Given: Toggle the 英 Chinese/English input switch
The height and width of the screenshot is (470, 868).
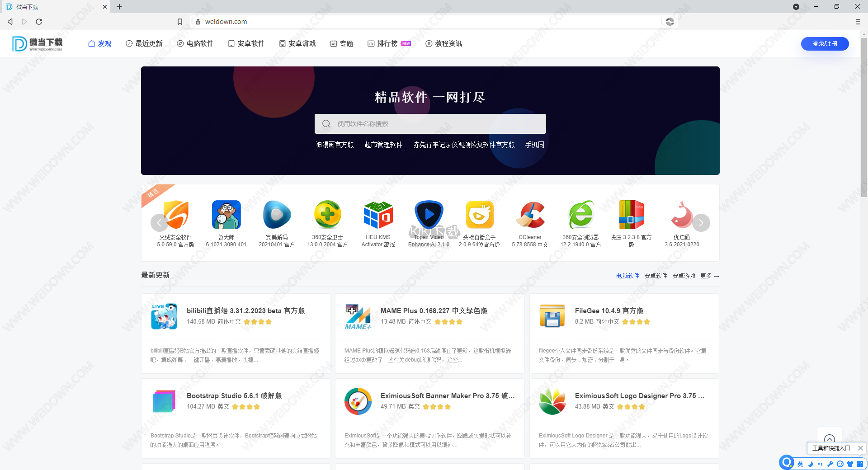Looking at the screenshot, I should tap(800, 464).
